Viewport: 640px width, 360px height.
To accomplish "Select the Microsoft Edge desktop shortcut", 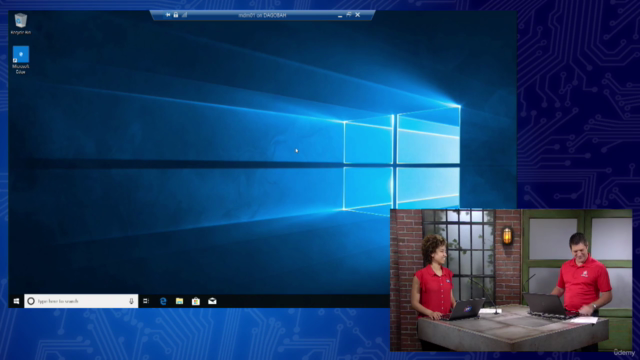I will pyautogui.click(x=20, y=60).
